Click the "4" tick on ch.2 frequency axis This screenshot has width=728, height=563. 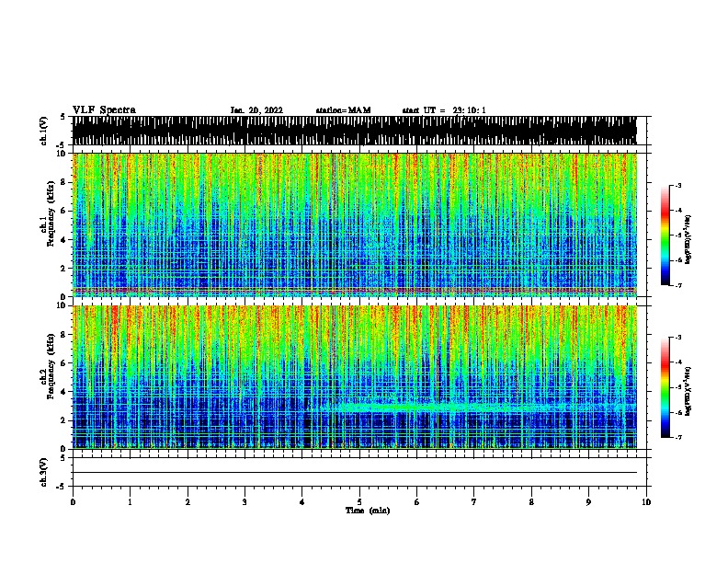point(64,392)
